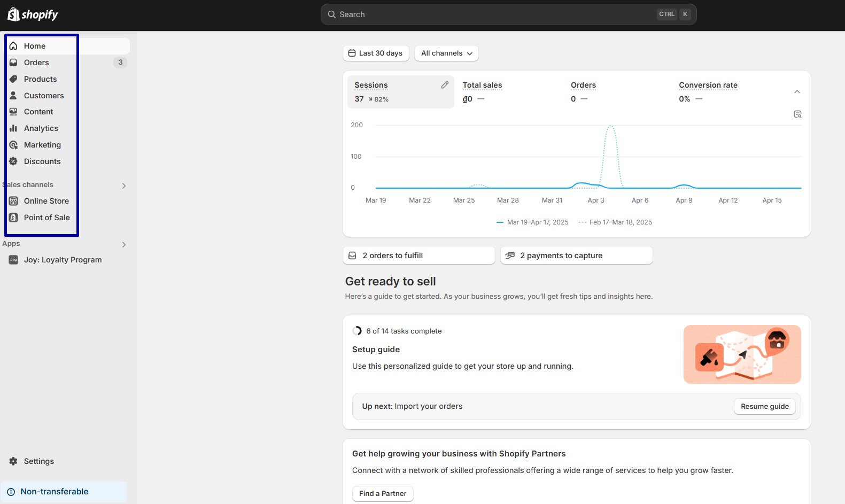
Task: Click the Content icon in sidebar
Action: (13, 112)
